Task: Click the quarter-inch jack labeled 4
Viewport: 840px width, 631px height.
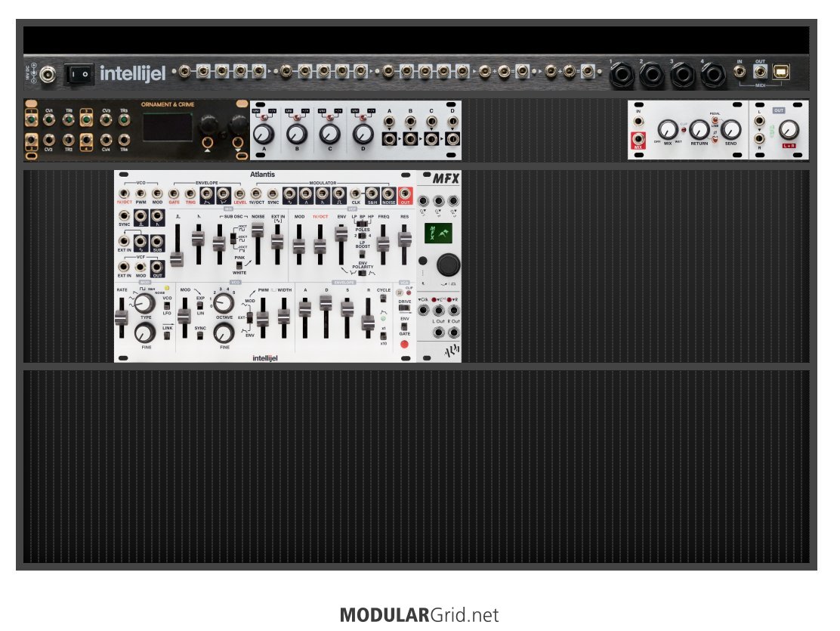Action: click(714, 76)
